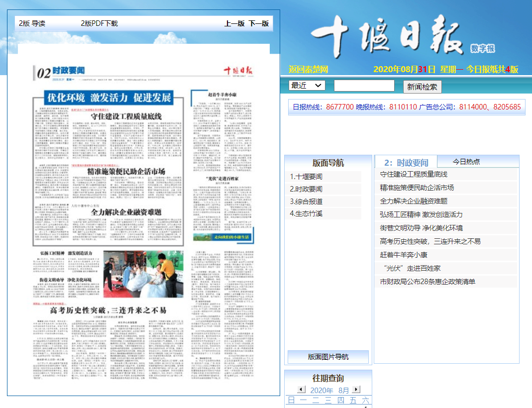Screen dimensions: 532x408
Task: Go to 上一版 previous page
Action: (234, 23)
